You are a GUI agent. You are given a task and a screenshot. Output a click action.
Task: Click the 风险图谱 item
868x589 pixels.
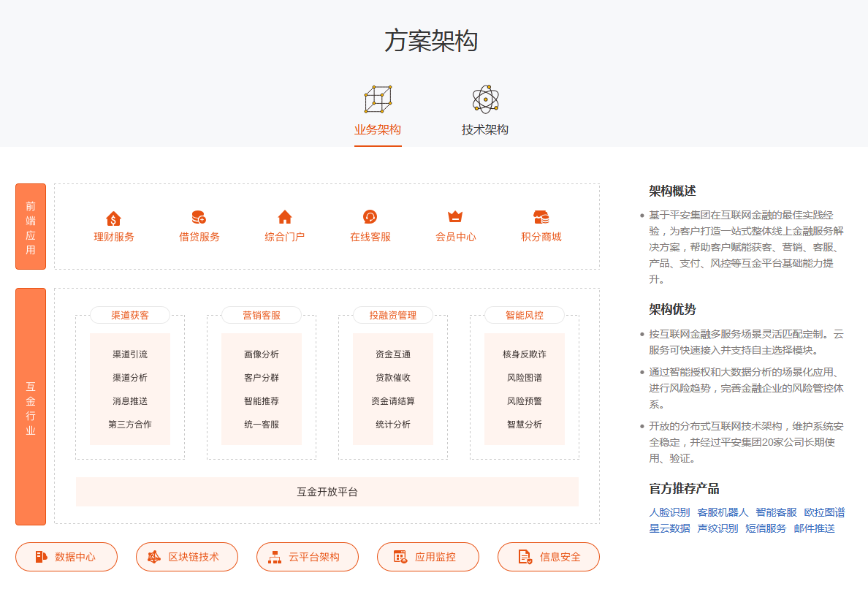click(x=524, y=378)
